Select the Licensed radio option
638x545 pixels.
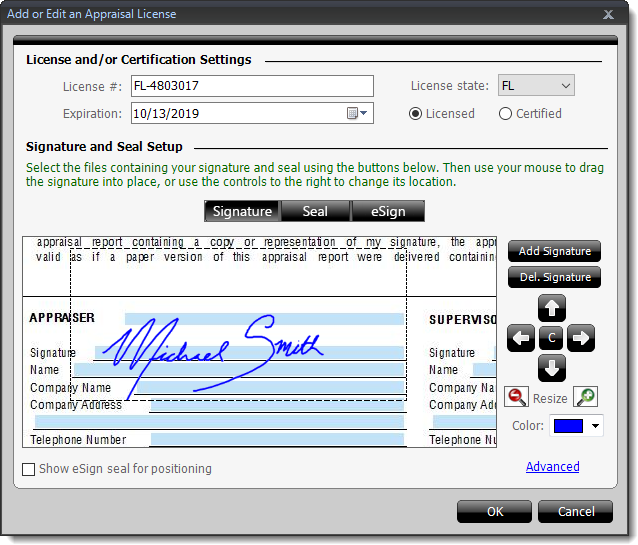pos(416,113)
